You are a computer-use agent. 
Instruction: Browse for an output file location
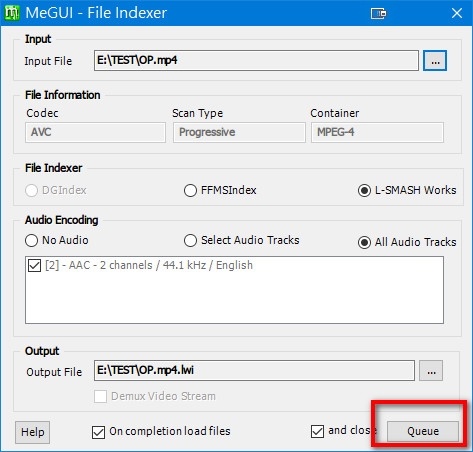[x=431, y=370]
